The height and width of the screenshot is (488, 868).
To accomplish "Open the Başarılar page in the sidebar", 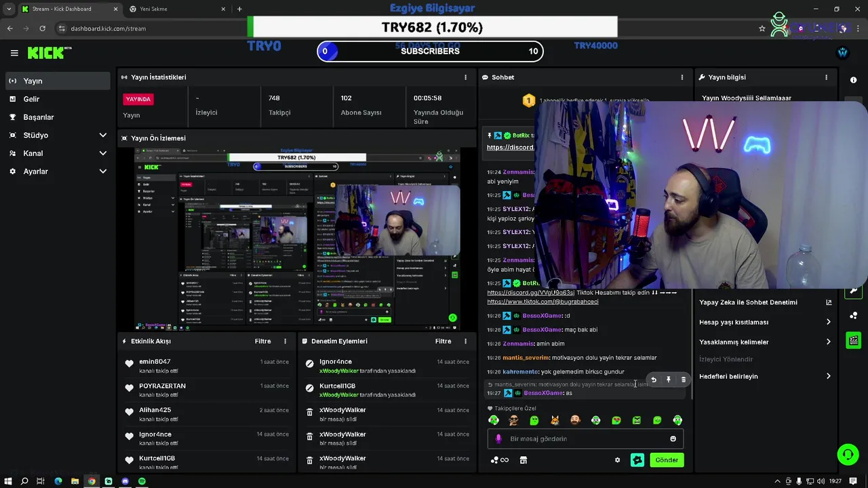I will pyautogui.click(x=57, y=117).
